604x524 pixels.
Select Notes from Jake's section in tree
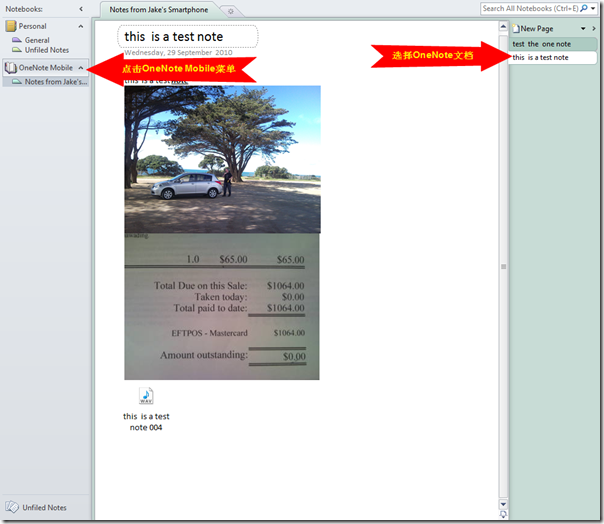[56, 82]
